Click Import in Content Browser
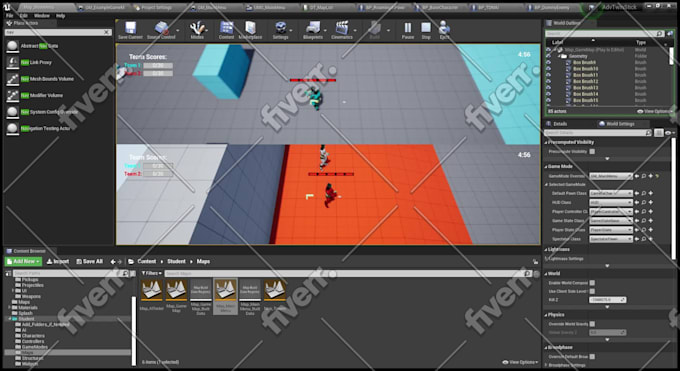This screenshot has height=371, width=680. pyautogui.click(x=58, y=261)
